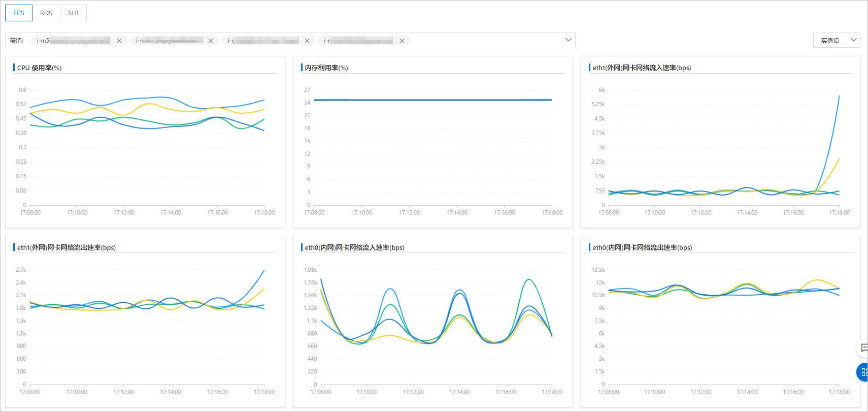Click the CPU 使用率(%) chart title
Viewport: 868px width, 412px height.
(x=39, y=68)
